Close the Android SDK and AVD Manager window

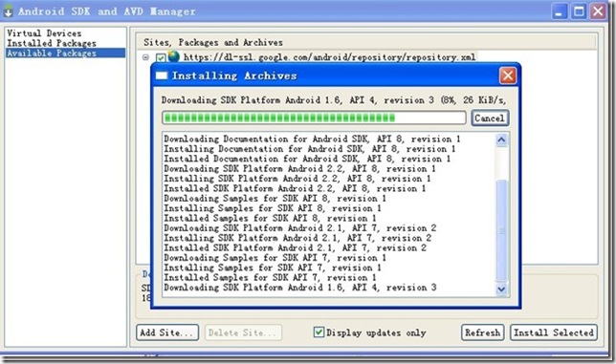coord(599,11)
